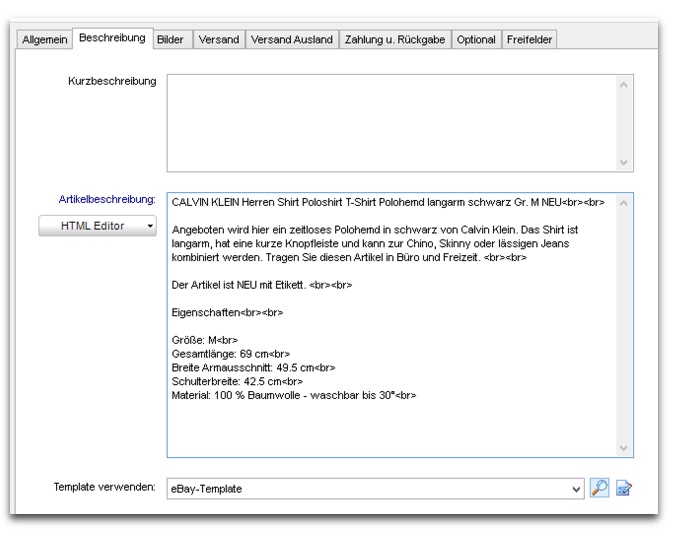Click the magnifier preview icon next to template

pos(599,488)
